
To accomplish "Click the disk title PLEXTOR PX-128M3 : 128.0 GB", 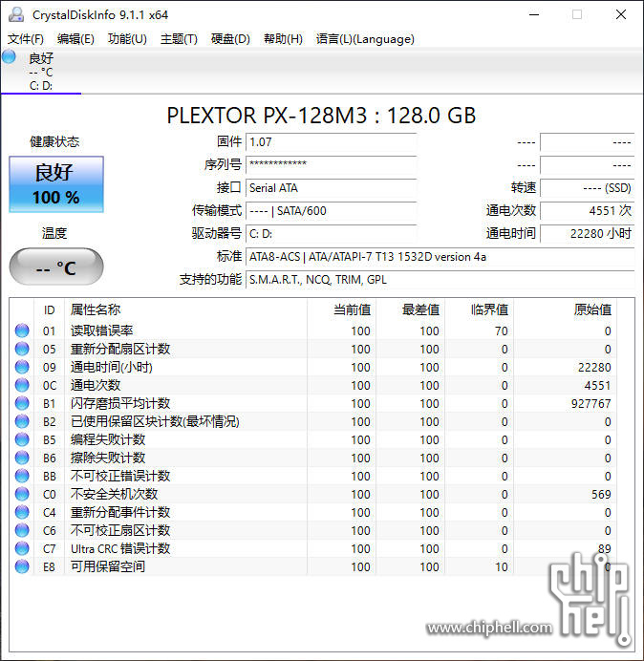I will click(x=321, y=116).
